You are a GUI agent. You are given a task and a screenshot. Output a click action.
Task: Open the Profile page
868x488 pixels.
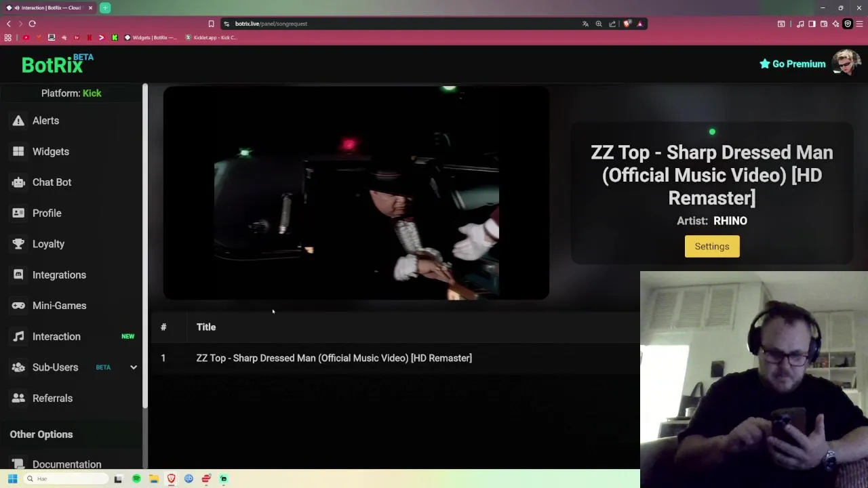pyautogui.click(x=47, y=213)
